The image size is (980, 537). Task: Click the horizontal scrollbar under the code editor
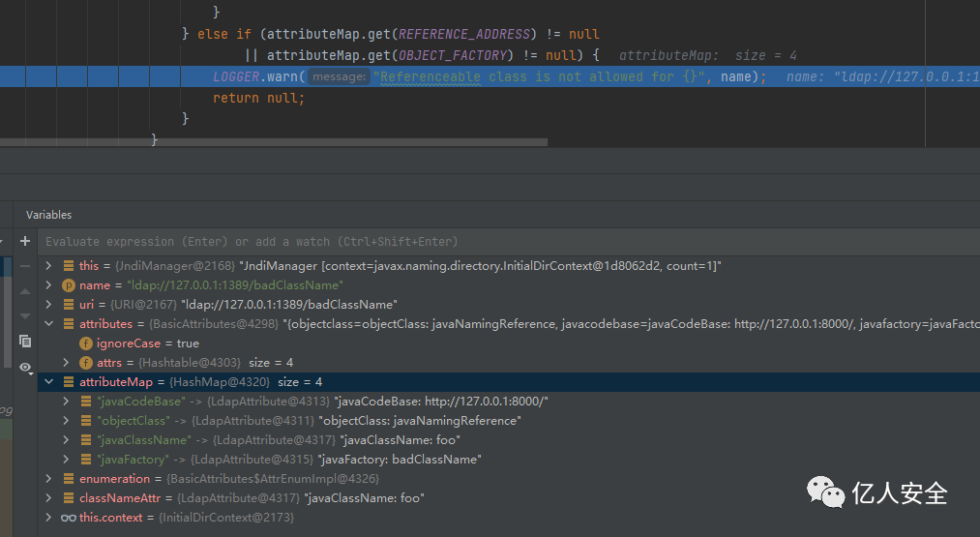(274, 142)
